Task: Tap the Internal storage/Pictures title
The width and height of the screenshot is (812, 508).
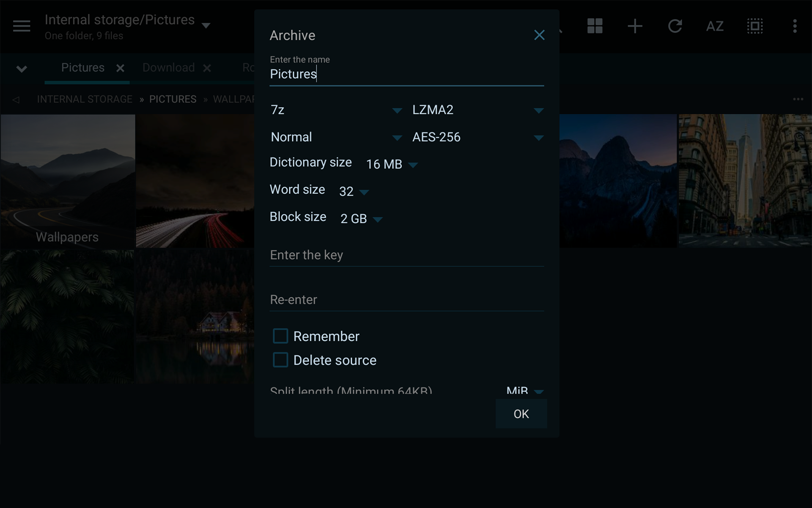Action: tap(120, 20)
